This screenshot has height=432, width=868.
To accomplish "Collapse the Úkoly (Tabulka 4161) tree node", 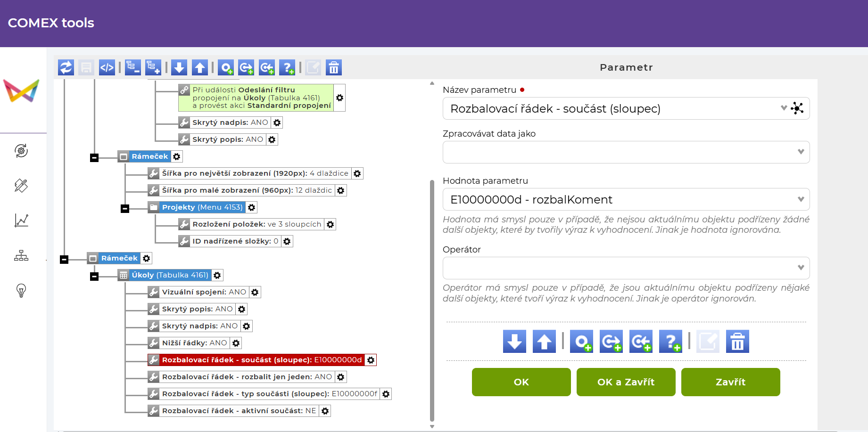I will [x=94, y=276].
